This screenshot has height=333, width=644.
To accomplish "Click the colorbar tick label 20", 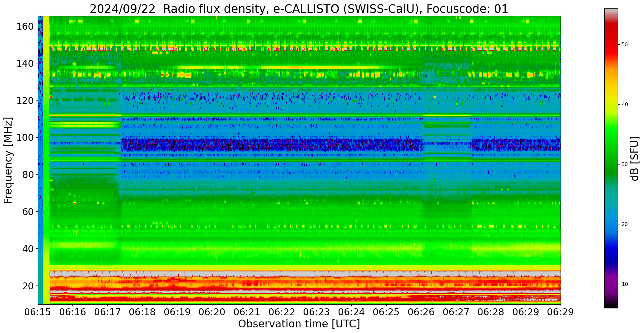I will (x=625, y=224).
